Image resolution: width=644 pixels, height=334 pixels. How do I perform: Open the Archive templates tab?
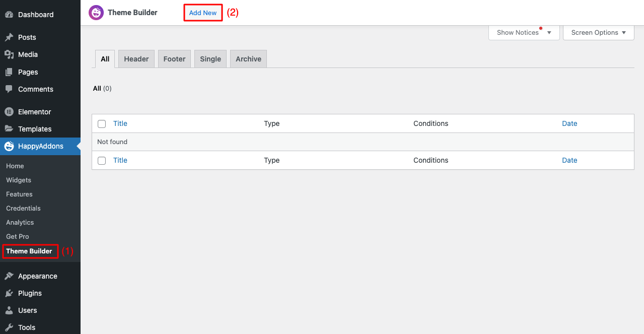coord(248,59)
